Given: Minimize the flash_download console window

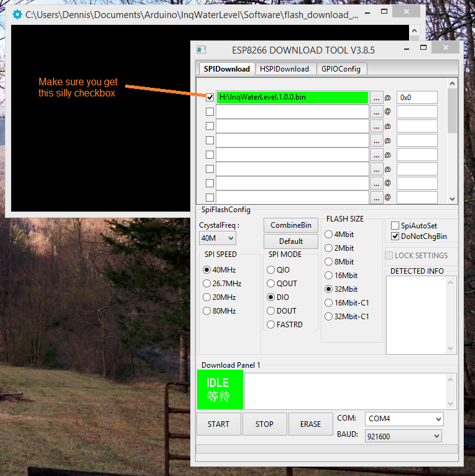Looking at the screenshot, I should click(x=367, y=12).
